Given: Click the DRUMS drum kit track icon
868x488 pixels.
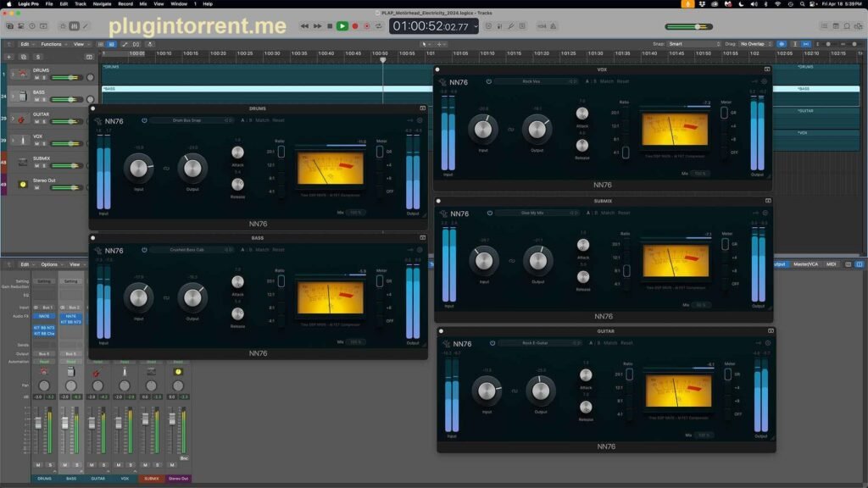Looking at the screenshot, I should pyautogui.click(x=23, y=74).
